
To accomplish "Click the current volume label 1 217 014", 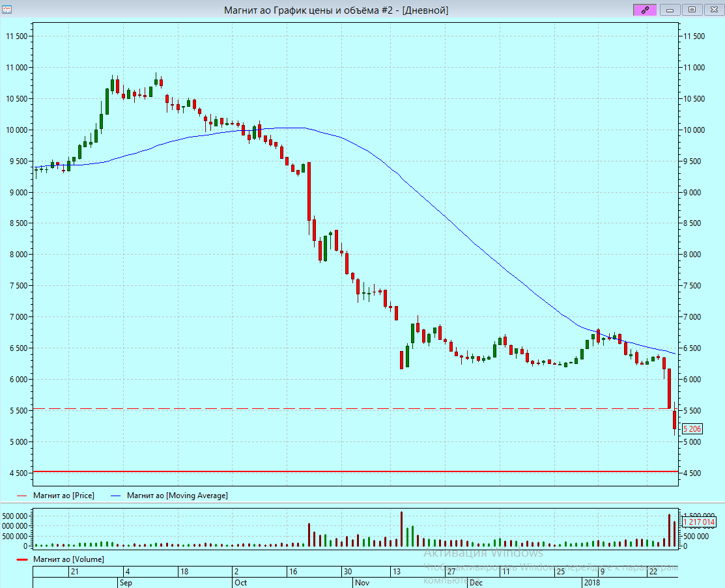I will coord(699,522).
